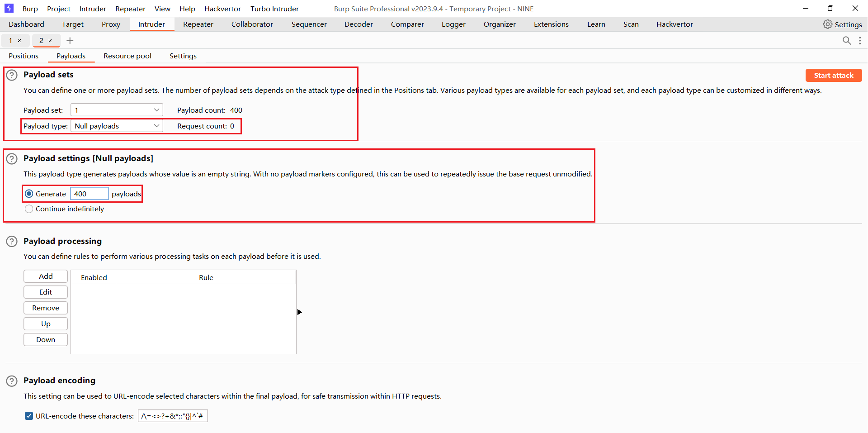Open the Resource pool sub-tab

(127, 56)
